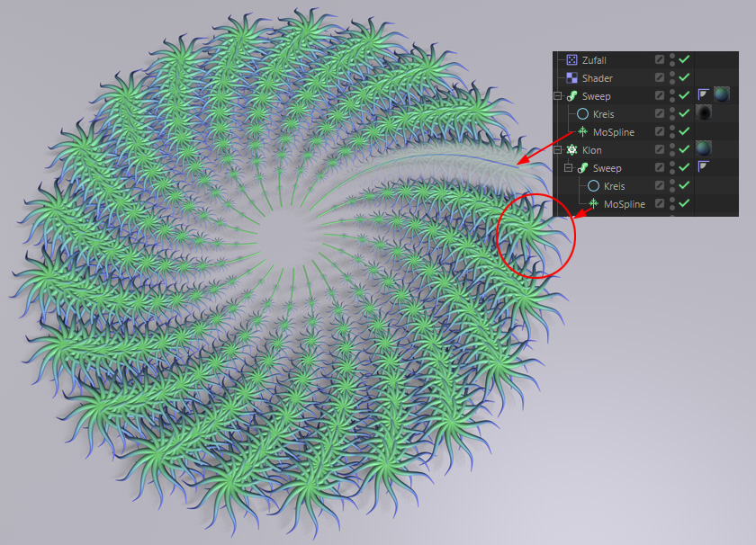Click the layer square icon on Klon row
This screenshot has width=756, height=545.
click(659, 149)
